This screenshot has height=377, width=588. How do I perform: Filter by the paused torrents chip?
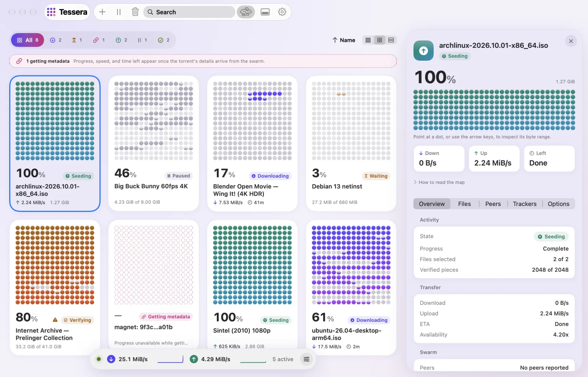coord(142,40)
